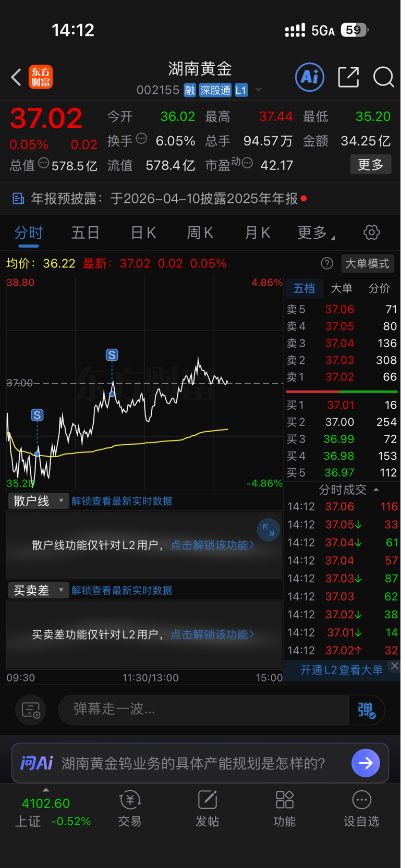Select the 五档 order book tab
Image resolution: width=401 pixels, height=868 pixels.
(304, 288)
